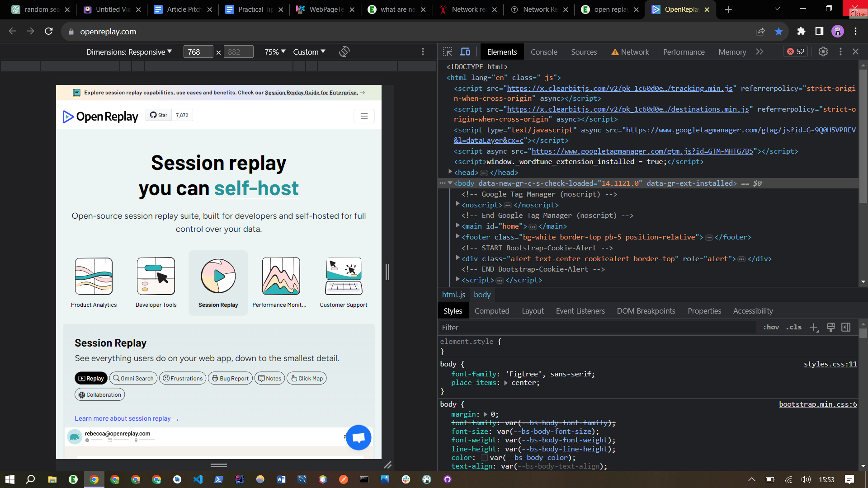Screen dimensions: 868x488
Task: Click the viewport width field 768
Action: pos(198,52)
